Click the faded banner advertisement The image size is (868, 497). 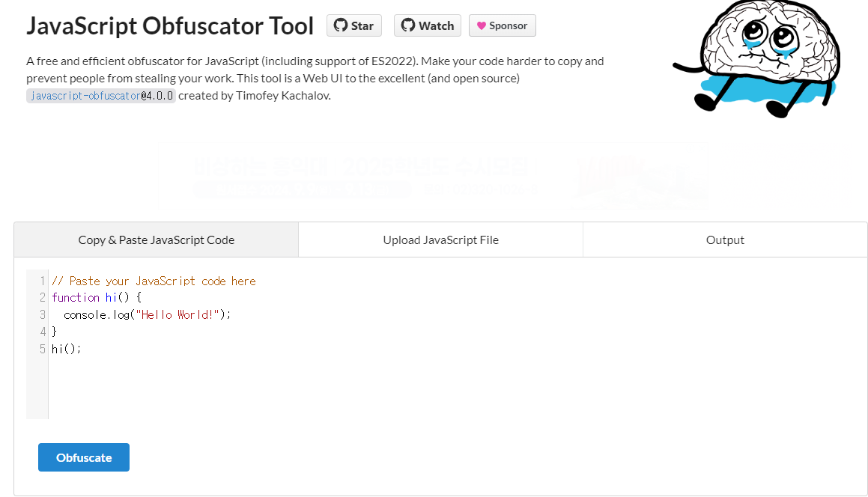point(433,175)
